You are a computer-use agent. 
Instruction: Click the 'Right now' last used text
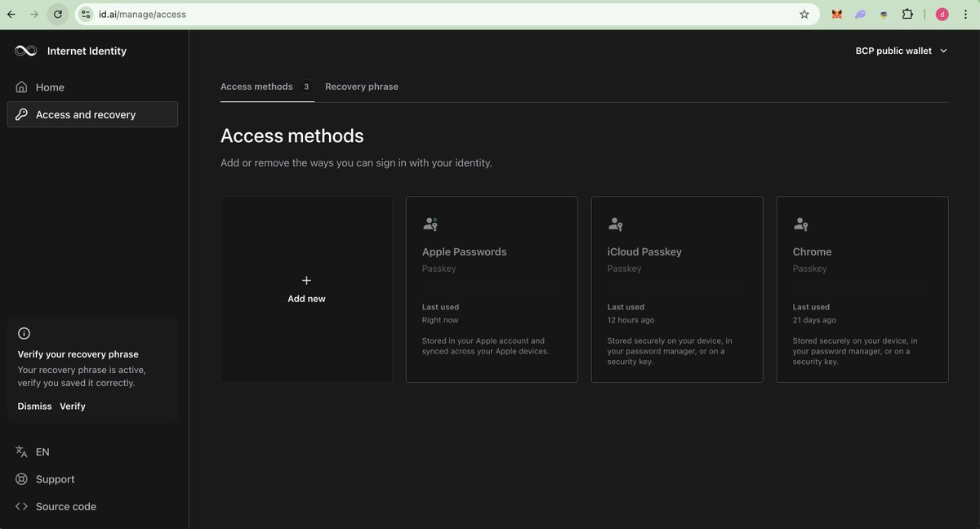point(440,320)
